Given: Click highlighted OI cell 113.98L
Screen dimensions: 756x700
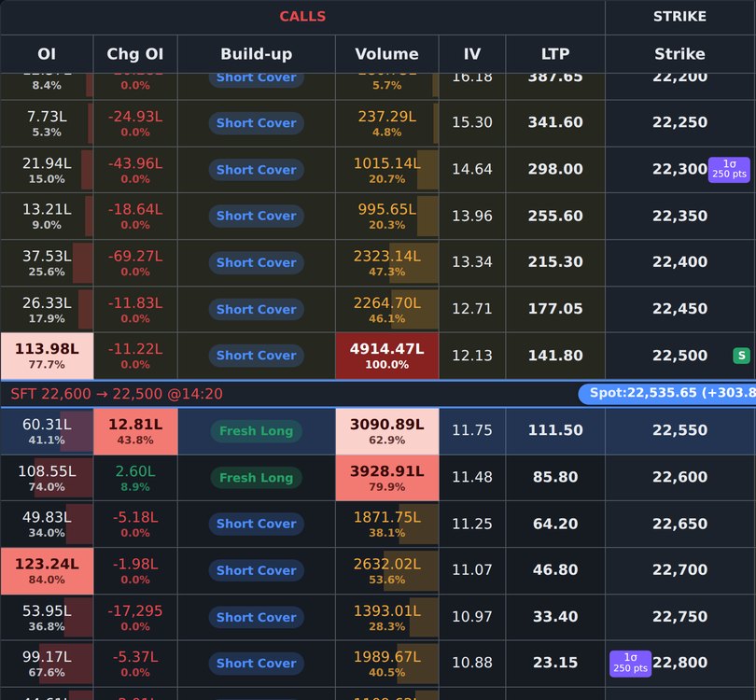Looking at the screenshot, I should click(x=47, y=356).
